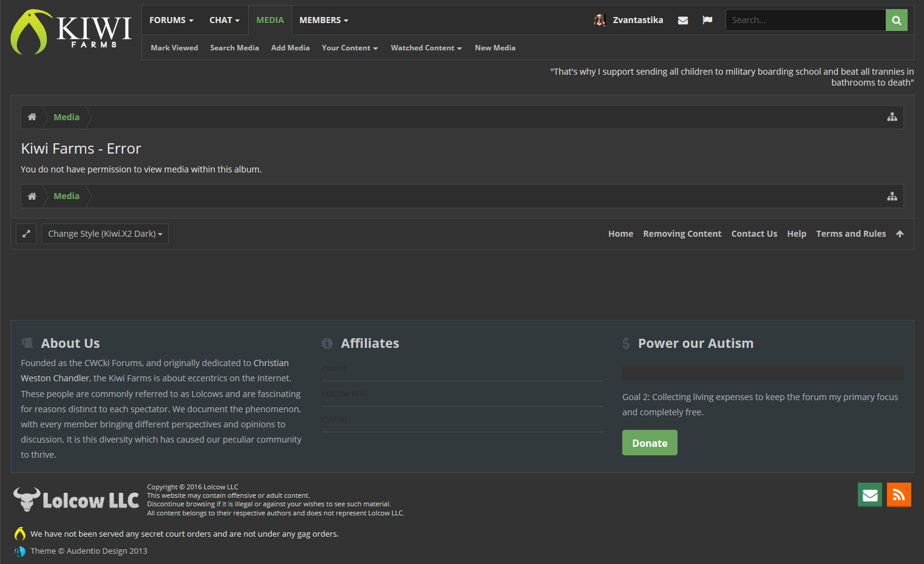Click the Christian Weston Chandler link
This screenshot has width=924, height=564.
pos(155,370)
